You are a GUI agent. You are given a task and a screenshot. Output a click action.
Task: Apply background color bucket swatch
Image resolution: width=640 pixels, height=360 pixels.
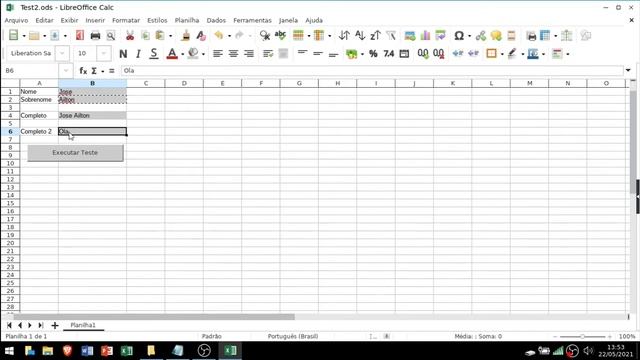pyautogui.click(x=193, y=53)
